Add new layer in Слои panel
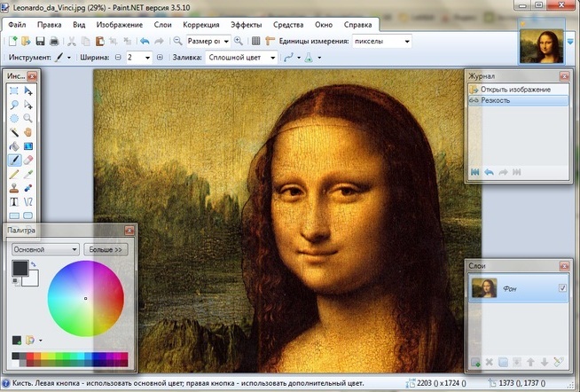The height and width of the screenshot is (392, 580). 475,362
